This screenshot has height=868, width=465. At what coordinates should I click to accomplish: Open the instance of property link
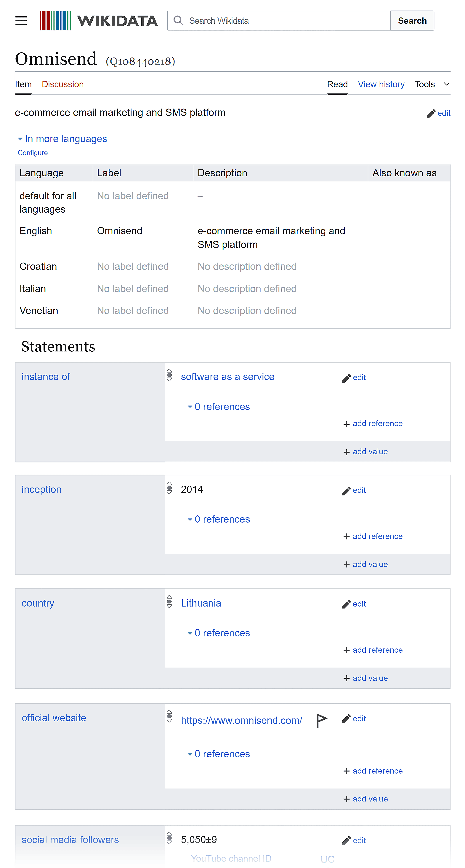pyautogui.click(x=46, y=377)
